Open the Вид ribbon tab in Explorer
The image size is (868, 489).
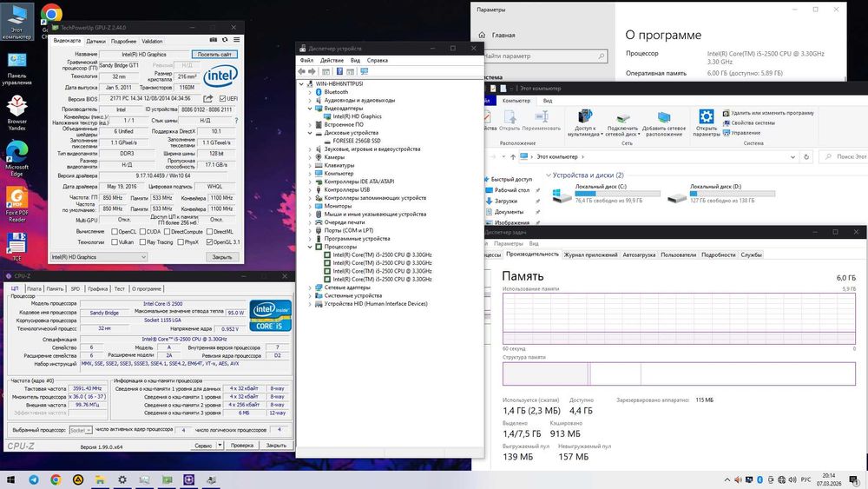(x=547, y=101)
